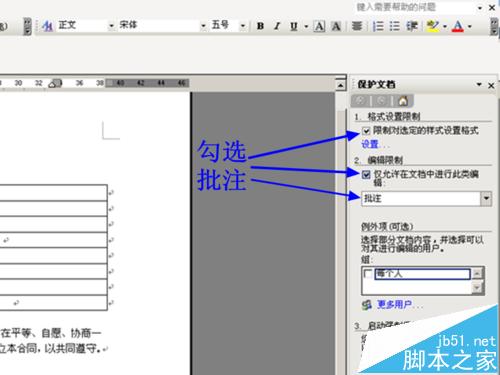Apply numbered list formatting
The height and width of the screenshot is (375, 500).
point(378,26)
